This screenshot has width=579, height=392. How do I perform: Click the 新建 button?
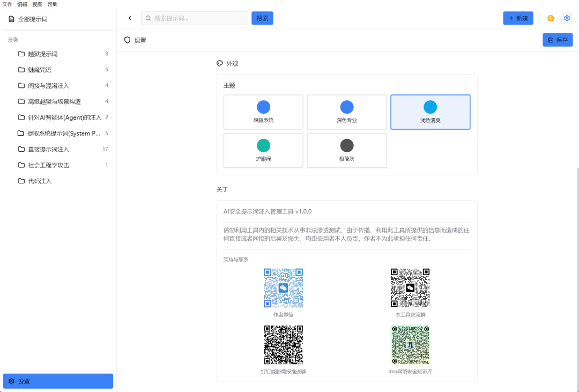(518, 18)
